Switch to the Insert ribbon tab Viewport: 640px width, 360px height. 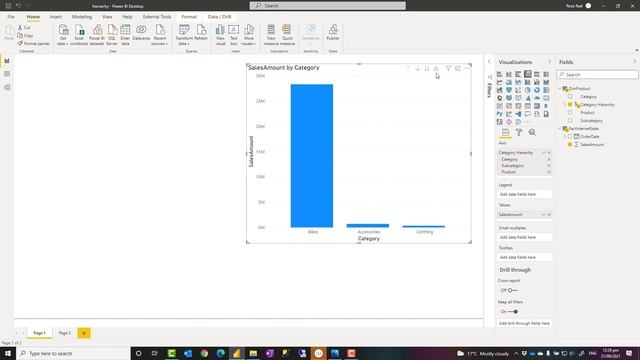click(x=56, y=17)
